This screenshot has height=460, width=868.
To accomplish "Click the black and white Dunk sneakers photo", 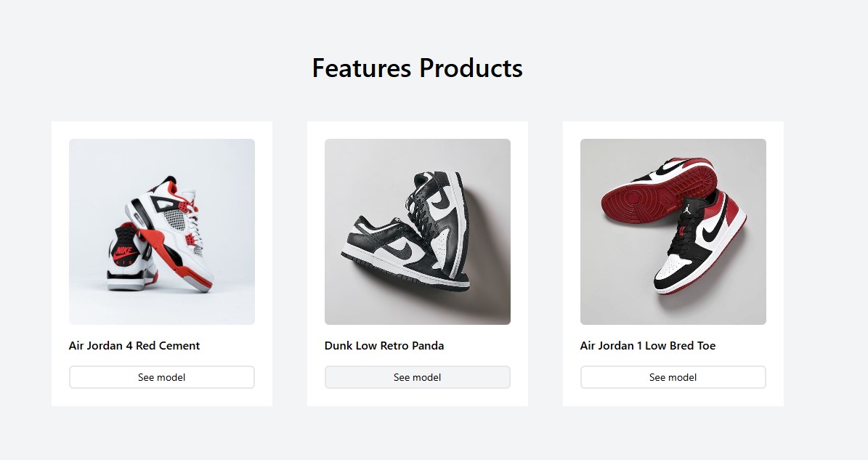I will pyautogui.click(x=417, y=231).
